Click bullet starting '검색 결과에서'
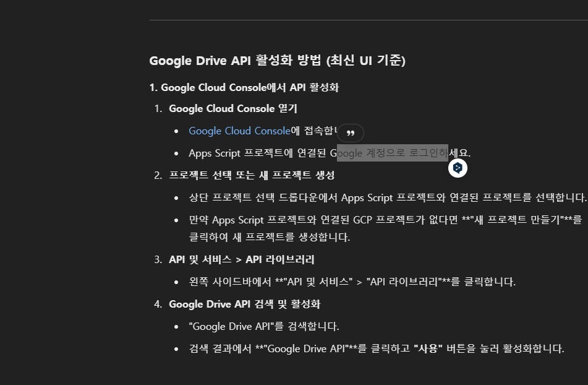Screen dimensions: 588x385 (x=377, y=349)
